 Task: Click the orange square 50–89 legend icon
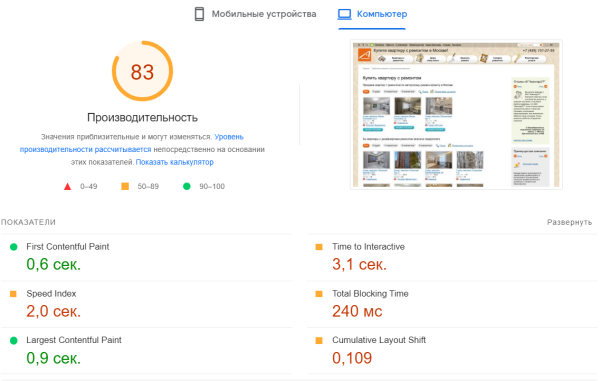tap(125, 186)
